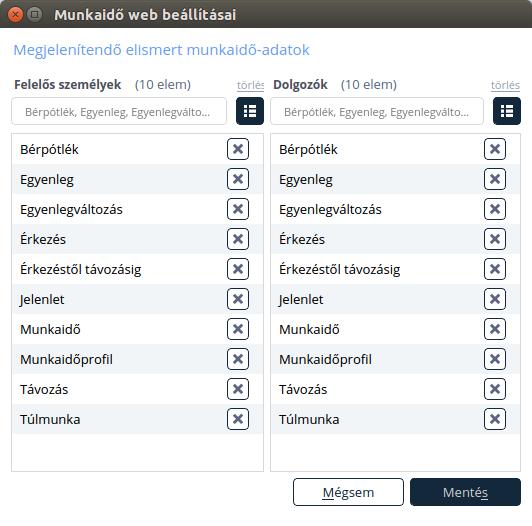The height and width of the screenshot is (526, 532).
Task: Select Távozás row in Dolgozók
Action: (396, 389)
